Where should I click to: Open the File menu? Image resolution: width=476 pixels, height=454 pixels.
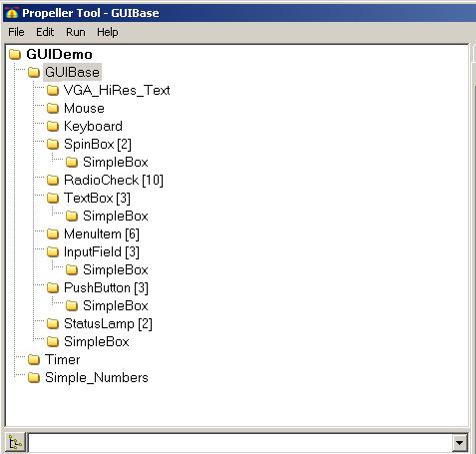16,32
